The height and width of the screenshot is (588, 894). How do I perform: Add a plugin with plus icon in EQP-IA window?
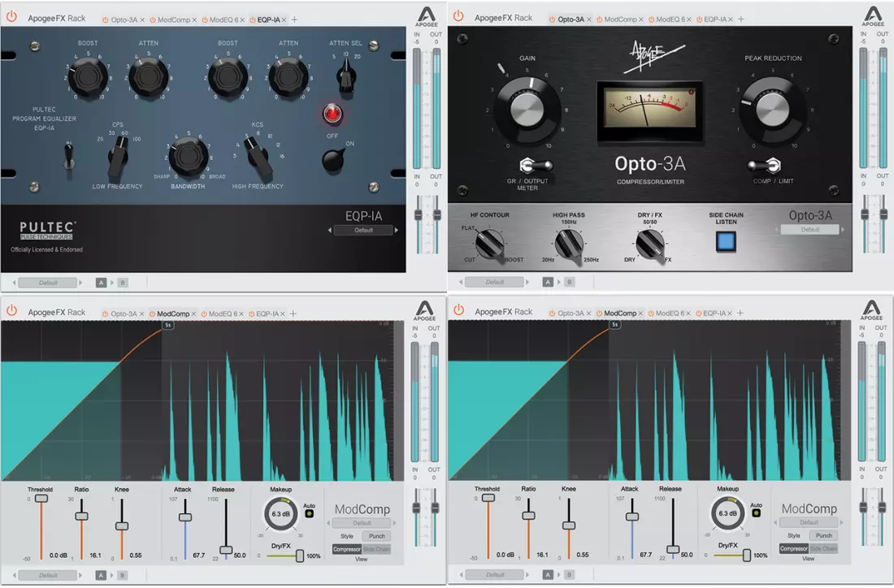click(x=295, y=20)
